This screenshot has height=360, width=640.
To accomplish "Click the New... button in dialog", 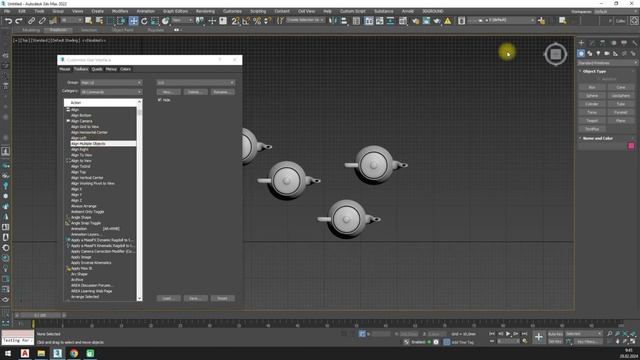I will point(169,92).
